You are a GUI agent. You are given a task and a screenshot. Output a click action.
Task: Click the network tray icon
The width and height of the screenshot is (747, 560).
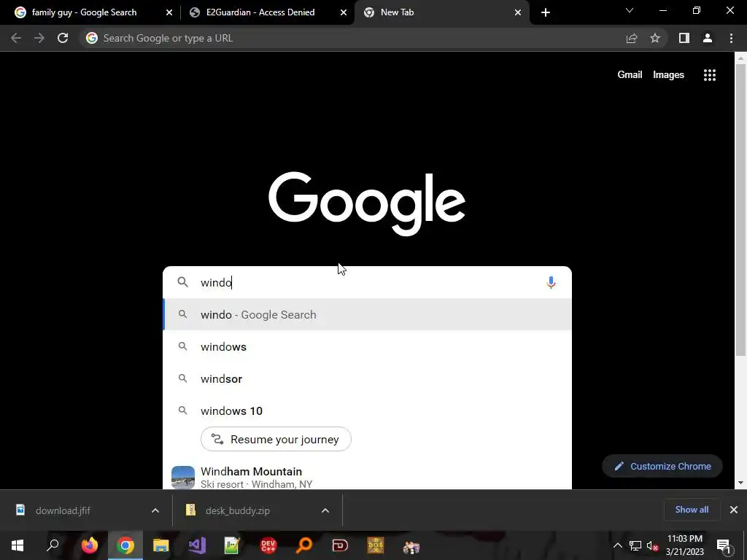tap(635, 545)
